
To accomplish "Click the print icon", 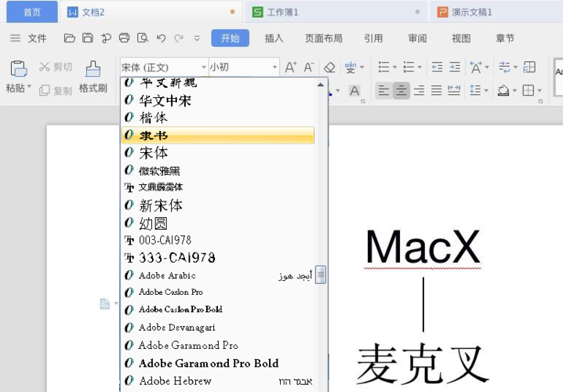I will click(x=124, y=38).
